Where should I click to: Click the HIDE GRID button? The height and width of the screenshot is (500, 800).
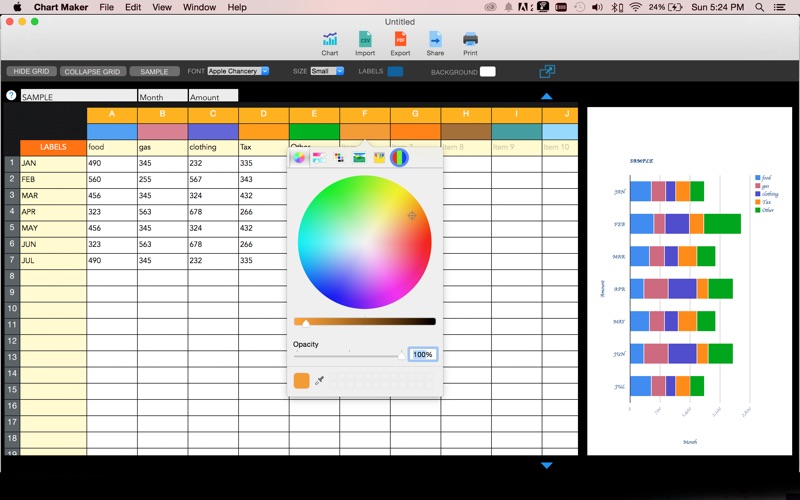coord(31,71)
